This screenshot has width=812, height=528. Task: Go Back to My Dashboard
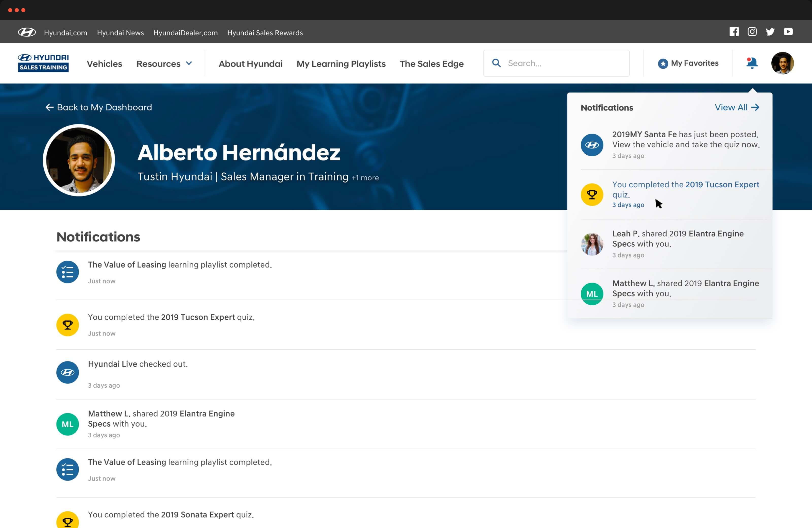(x=99, y=107)
